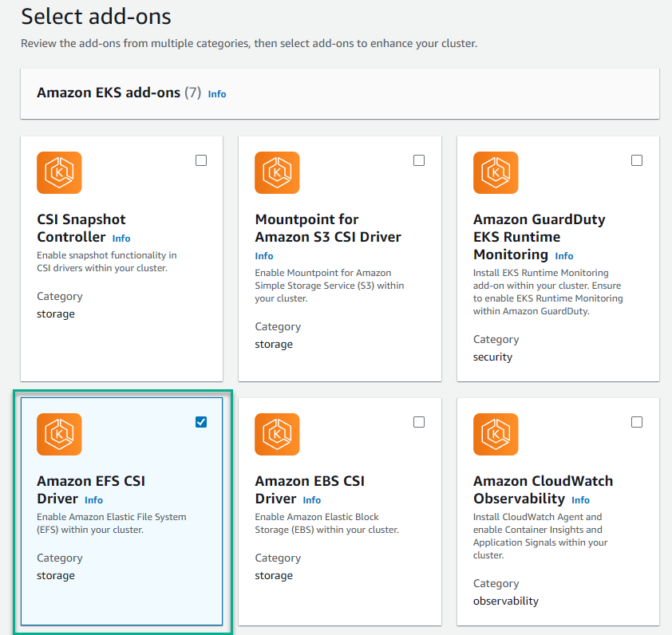Screen dimensions: 672x635
Task: Open Info for GuardDuty EKS Runtime Monitoring
Action: pyautogui.click(x=563, y=256)
